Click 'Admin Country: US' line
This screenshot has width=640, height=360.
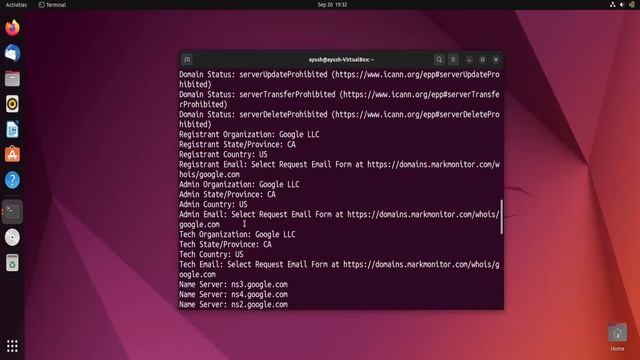[x=213, y=204]
